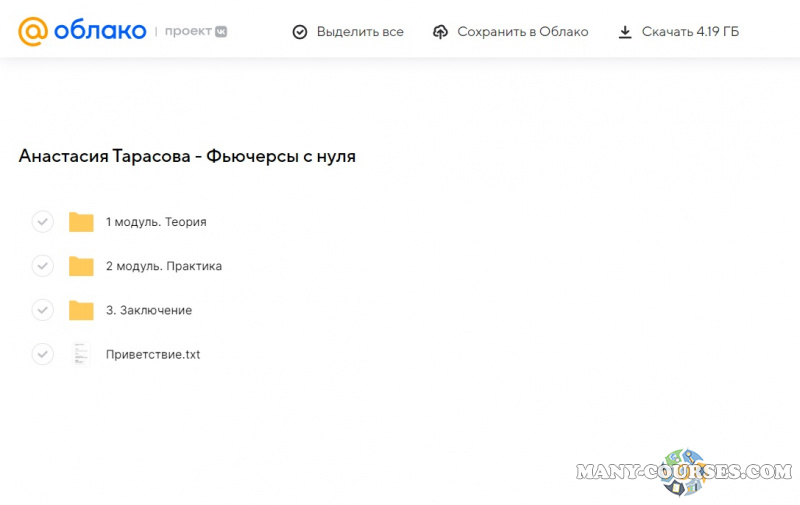Tick the checkbox for 1 модуль. Теория

42,222
